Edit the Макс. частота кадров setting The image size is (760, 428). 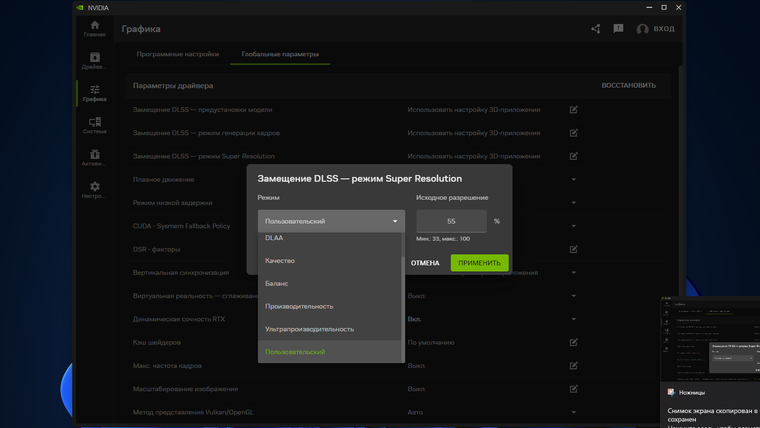coord(573,365)
